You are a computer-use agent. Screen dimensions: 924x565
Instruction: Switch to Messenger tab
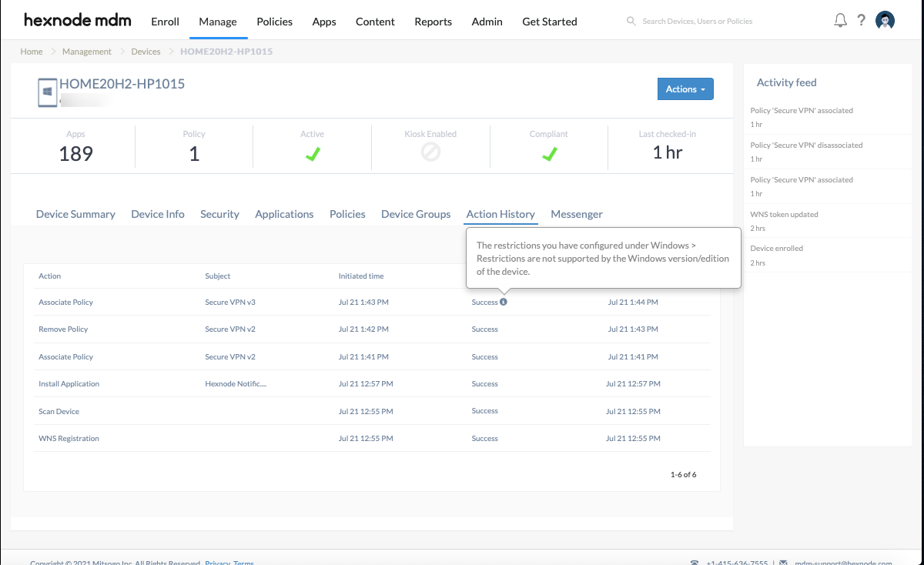[x=577, y=214]
